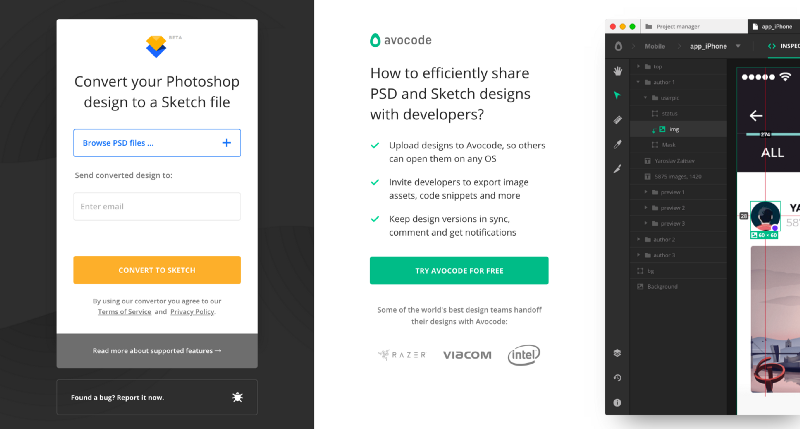
Task: Open the Terms of Service link
Action: (124, 312)
